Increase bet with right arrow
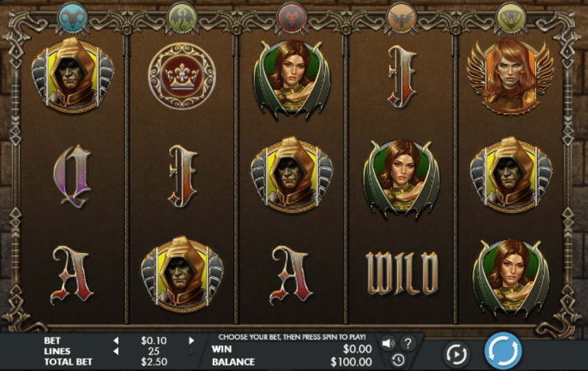588x371 pixels. (191, 341)
